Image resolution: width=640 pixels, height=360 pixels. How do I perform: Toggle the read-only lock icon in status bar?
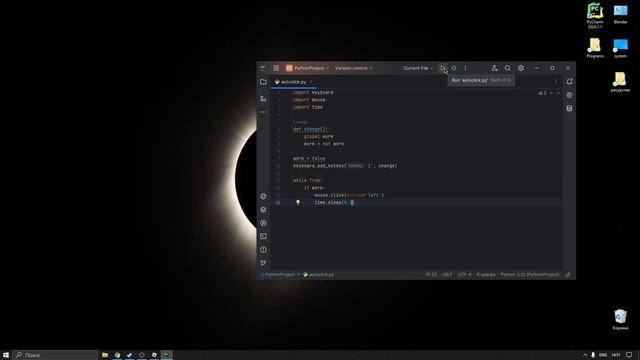coord(567,275)
